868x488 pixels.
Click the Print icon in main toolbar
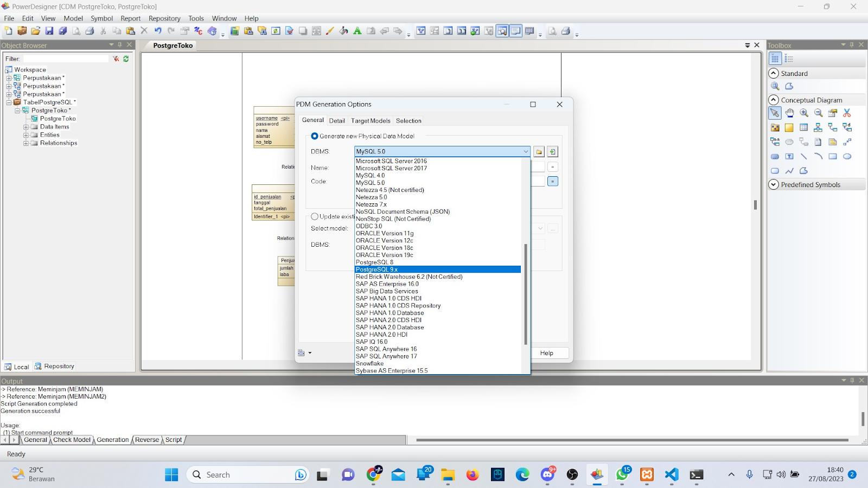point(90,31)
